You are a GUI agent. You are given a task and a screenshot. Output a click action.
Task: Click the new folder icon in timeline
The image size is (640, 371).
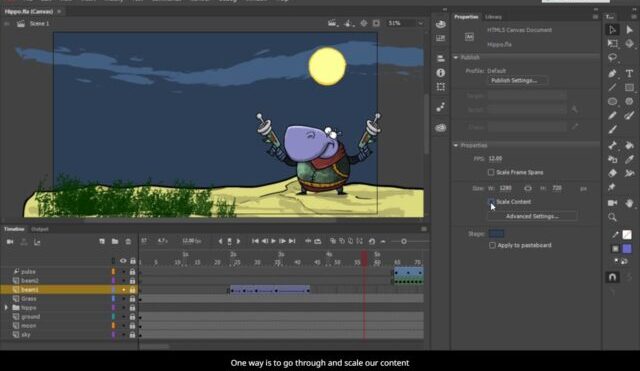pos(115,242)
